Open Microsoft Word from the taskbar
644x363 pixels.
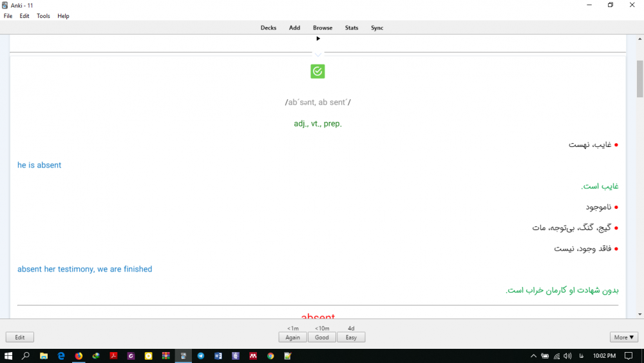218,356
